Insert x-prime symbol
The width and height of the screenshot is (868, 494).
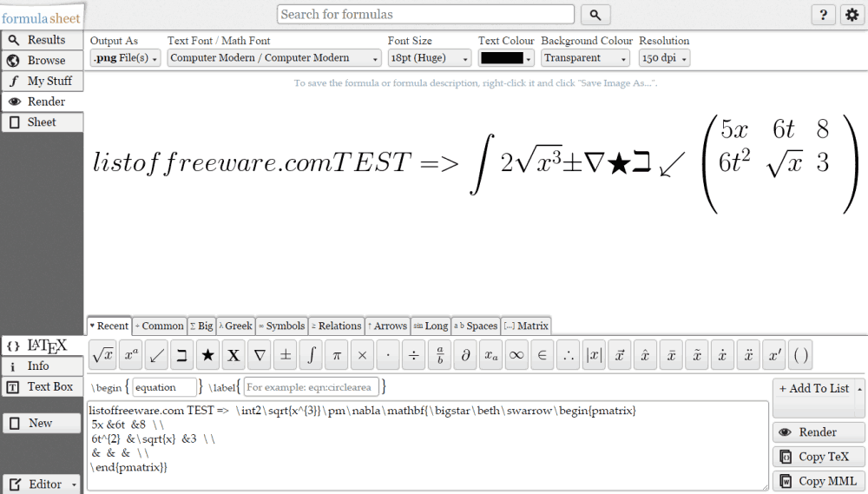point(774,355)
